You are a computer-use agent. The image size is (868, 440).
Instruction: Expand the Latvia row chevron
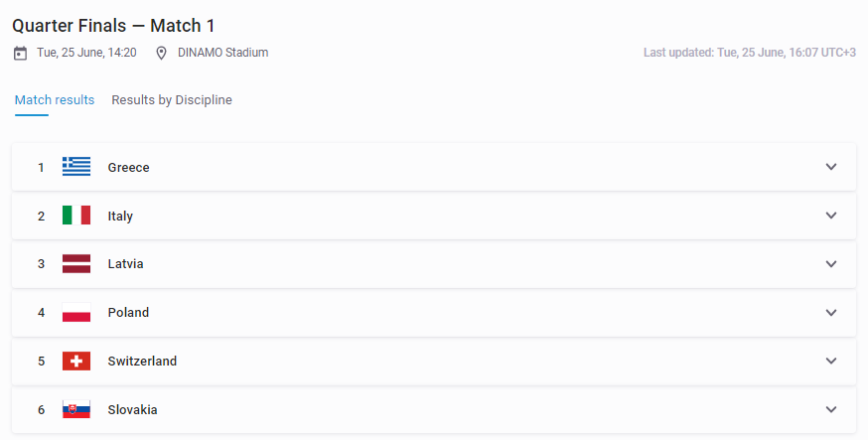coord(831,264)
